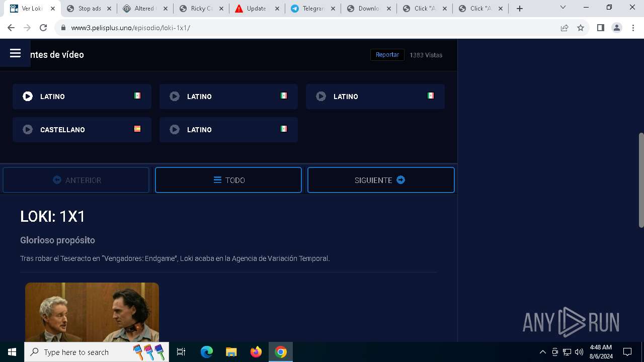Screen dimensions: 644x362
Task: Open Chrome three-dot menu
Action: click(633, 28)
